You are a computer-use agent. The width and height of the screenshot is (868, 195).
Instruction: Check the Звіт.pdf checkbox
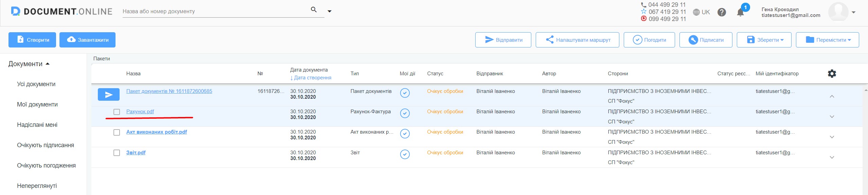coord(117,153)
